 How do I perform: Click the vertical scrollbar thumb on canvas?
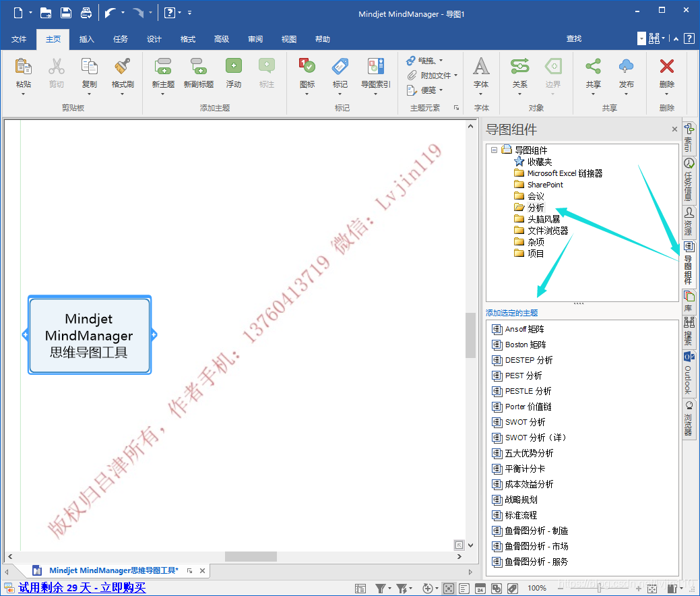point(470,334)
